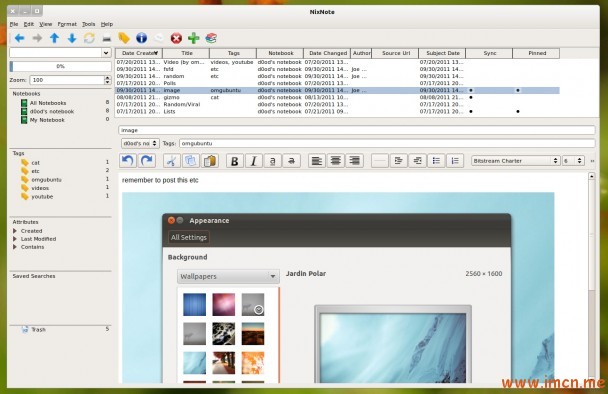
Task: Open the Bitstream Charter font dropdown
Action: coord(516,161)
